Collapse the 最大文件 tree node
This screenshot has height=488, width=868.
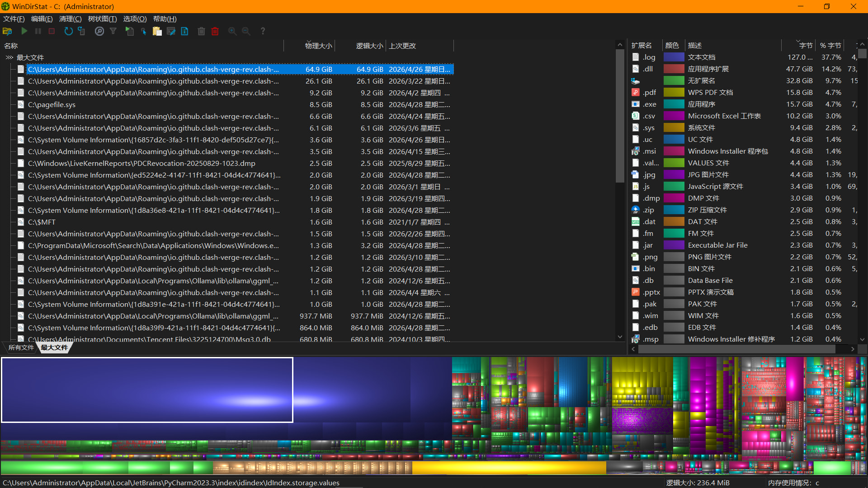pos(9,57)
